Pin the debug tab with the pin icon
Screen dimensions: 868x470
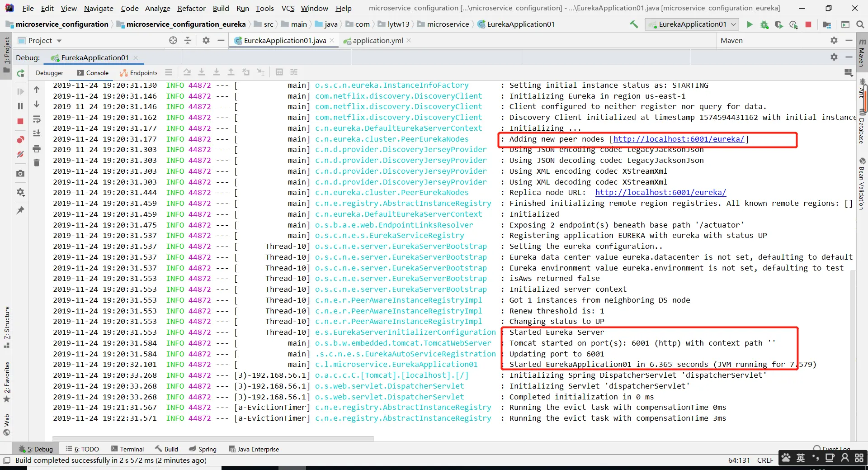click(20, 210)
